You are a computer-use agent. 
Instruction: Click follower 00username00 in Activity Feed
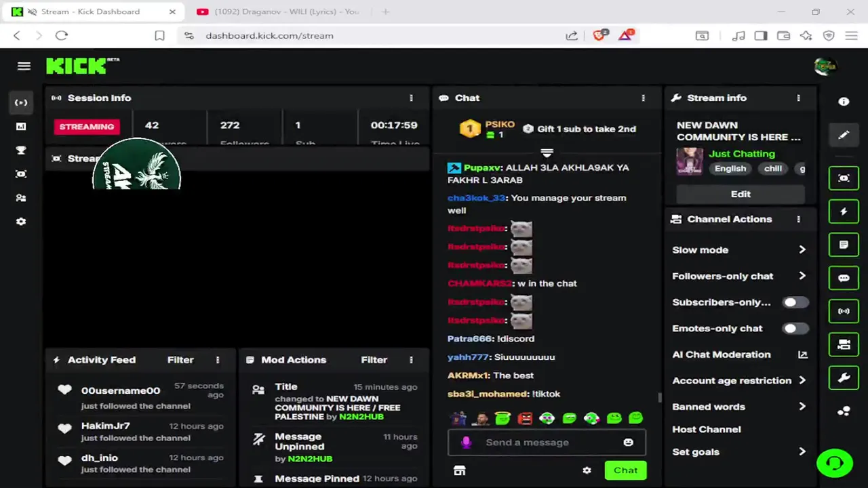click(x=121, y=390)
